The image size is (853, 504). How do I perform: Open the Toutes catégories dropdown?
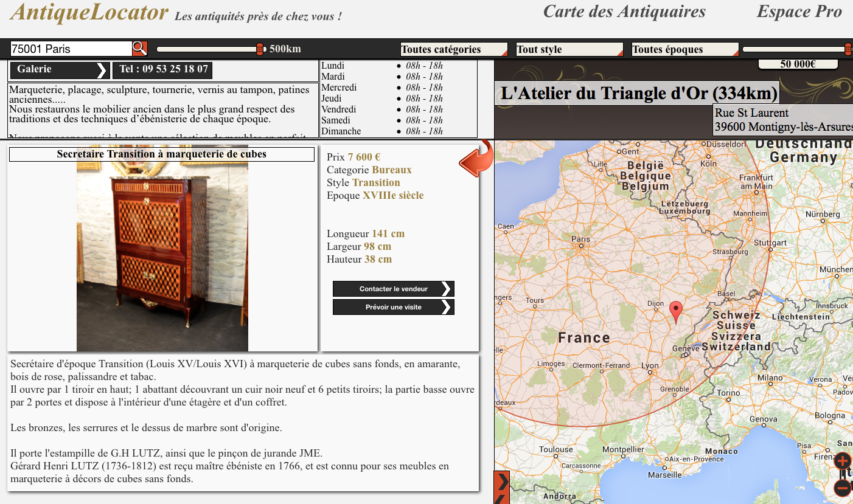[453, 49]
